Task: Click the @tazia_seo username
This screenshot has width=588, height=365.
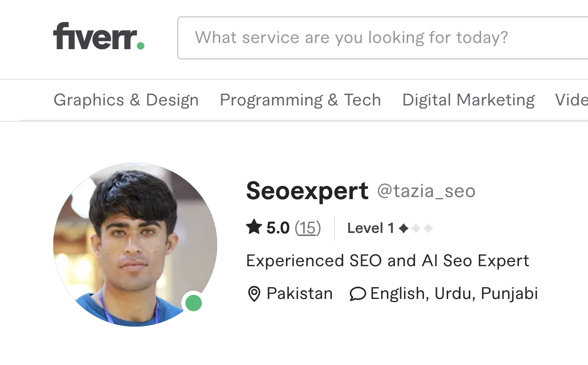Action: [426, 191]
